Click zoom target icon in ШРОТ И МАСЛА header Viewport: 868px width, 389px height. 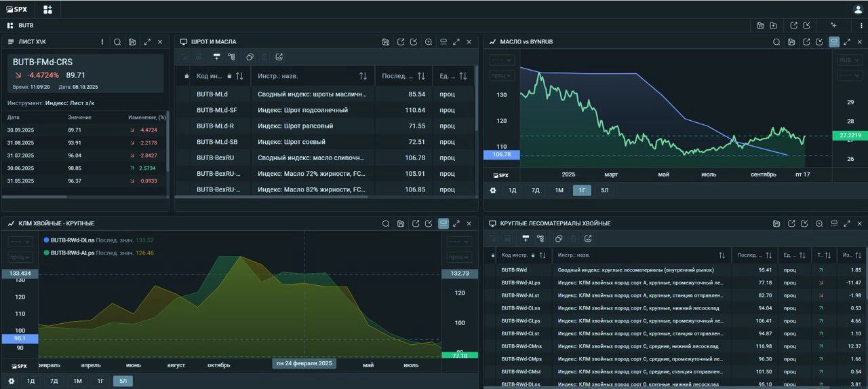click(x=429, y=41)
